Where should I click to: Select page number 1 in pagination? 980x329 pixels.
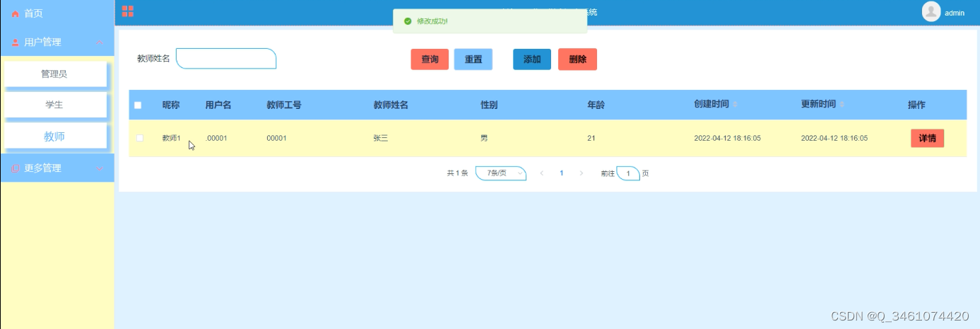[x=562, y=173]
